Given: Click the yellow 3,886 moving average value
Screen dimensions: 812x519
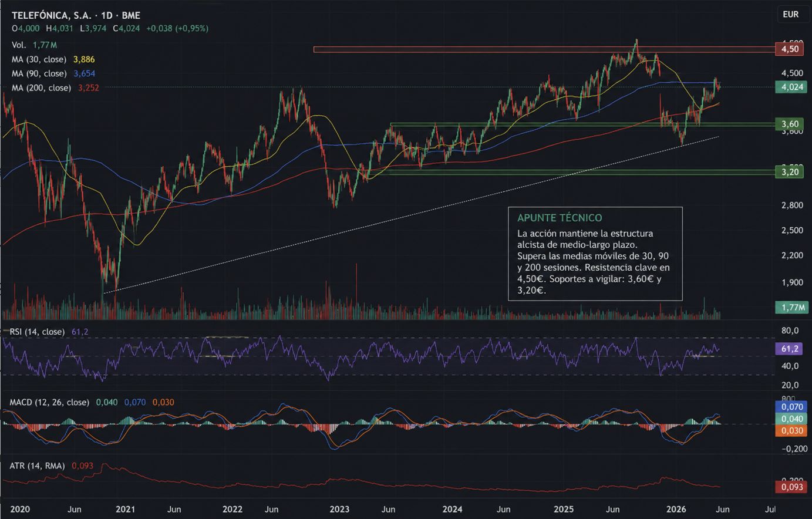Looking at the screenshot, I should coord(84,59).
